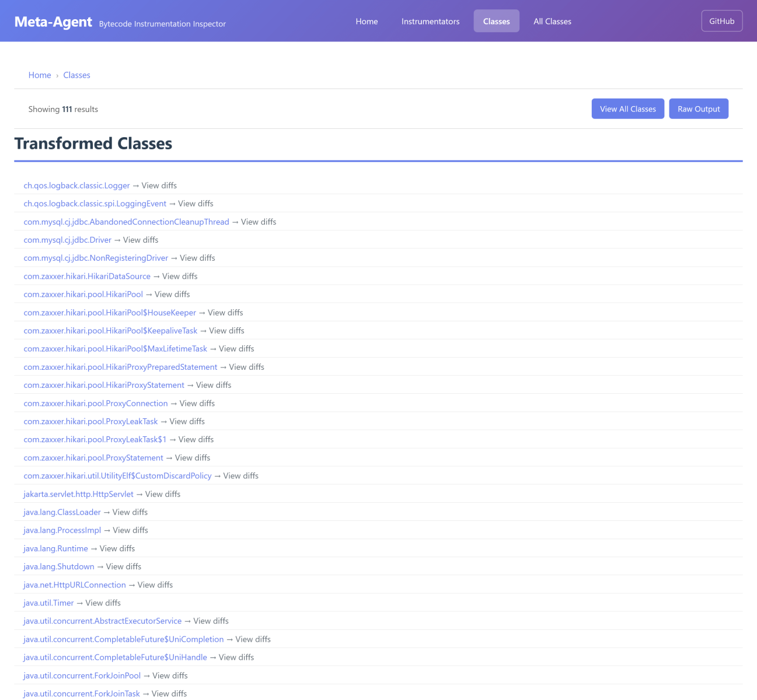Open the com.mysql.cj.jdbc.Driver link

pos(67,240)
